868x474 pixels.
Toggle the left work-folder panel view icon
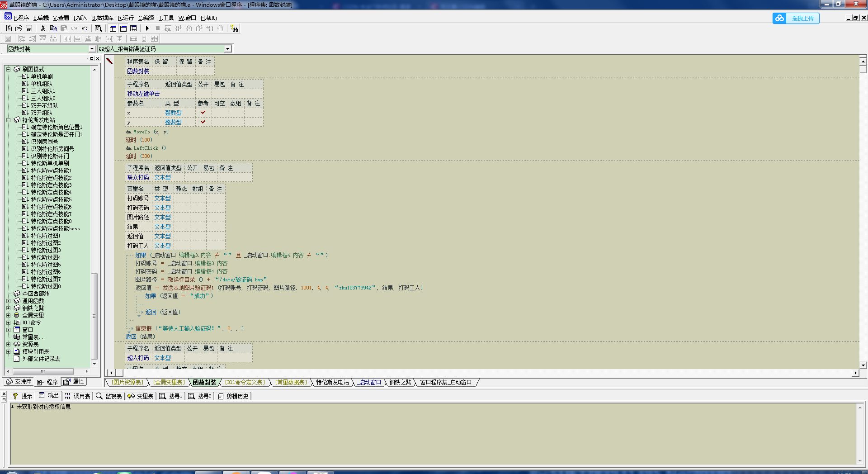pos(113,28)
